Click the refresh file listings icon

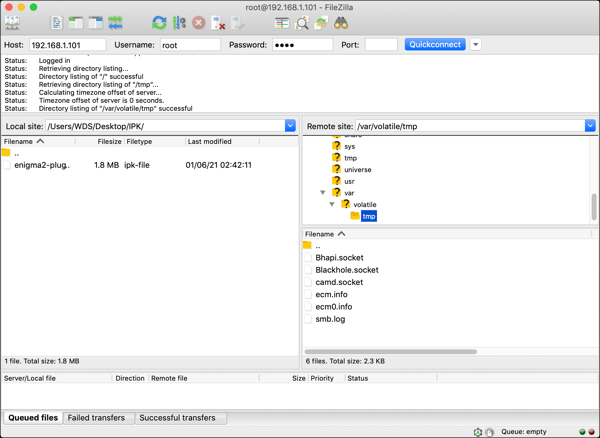[x=159, y=23]
